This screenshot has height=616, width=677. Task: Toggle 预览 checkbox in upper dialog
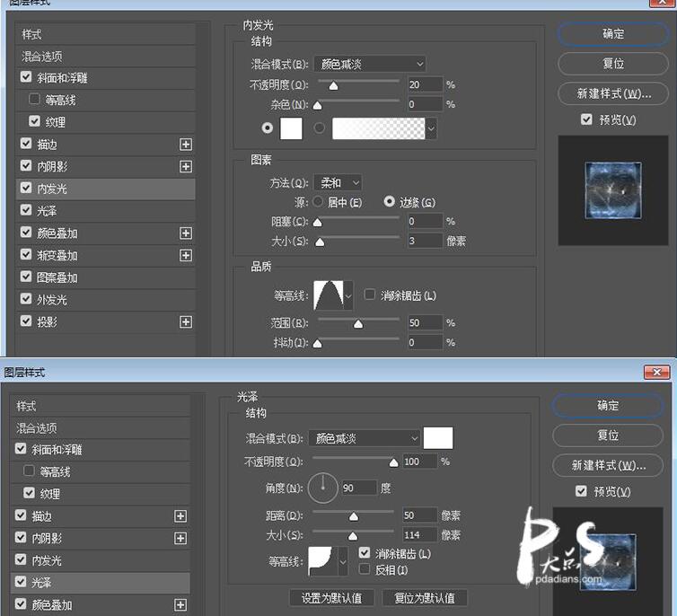tap(586, 119)
